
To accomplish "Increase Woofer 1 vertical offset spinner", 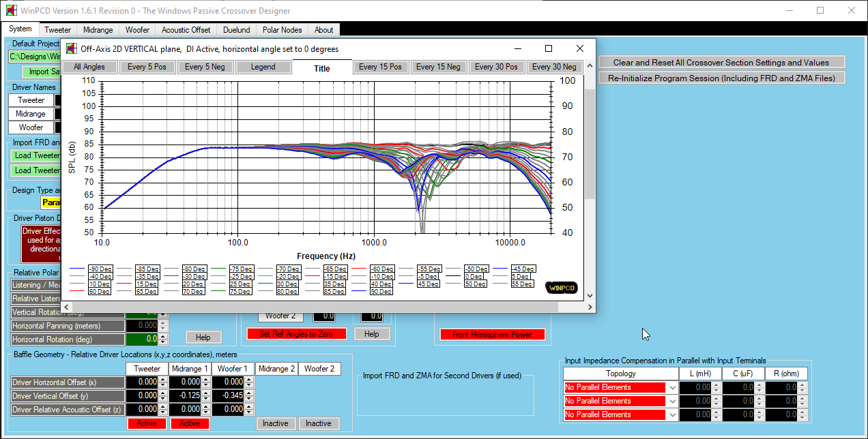I will pyautogui.click(x=248, y=393).
